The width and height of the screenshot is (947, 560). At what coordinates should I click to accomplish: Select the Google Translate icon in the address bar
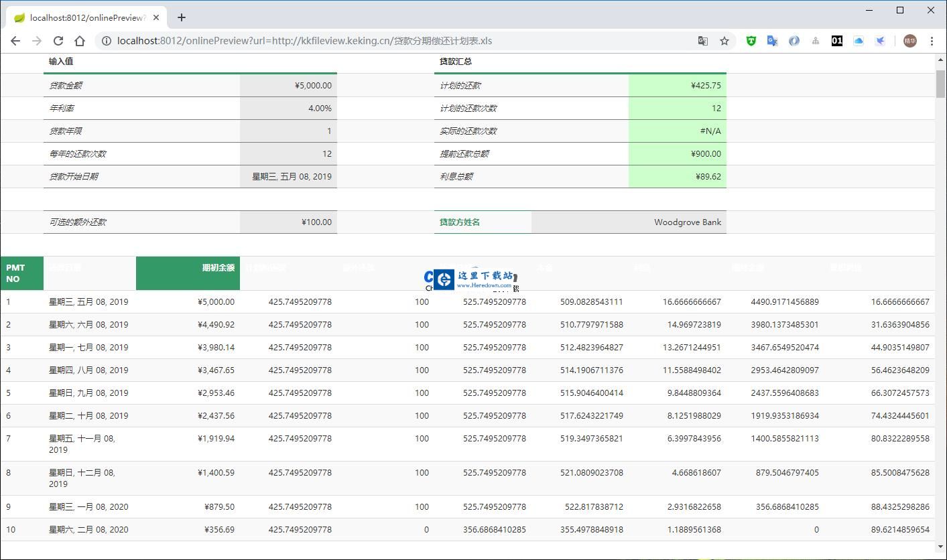(702, 41)
